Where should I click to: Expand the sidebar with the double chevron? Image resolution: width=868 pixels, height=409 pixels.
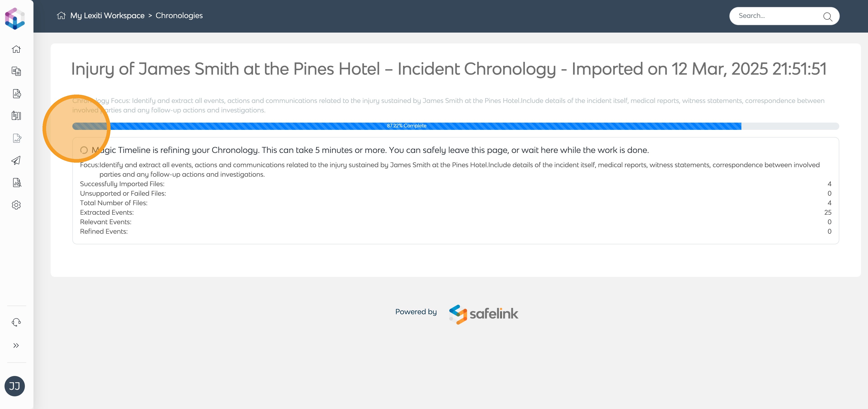[16, 345]
